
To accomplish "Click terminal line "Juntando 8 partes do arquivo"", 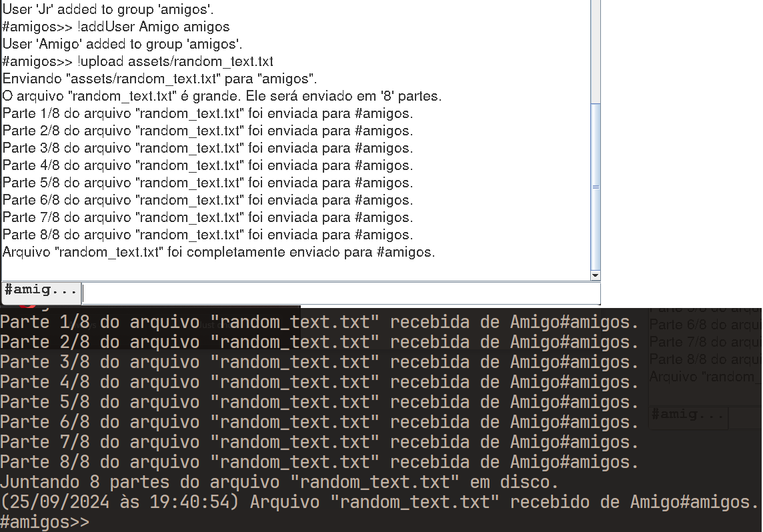I will [279, 482].
